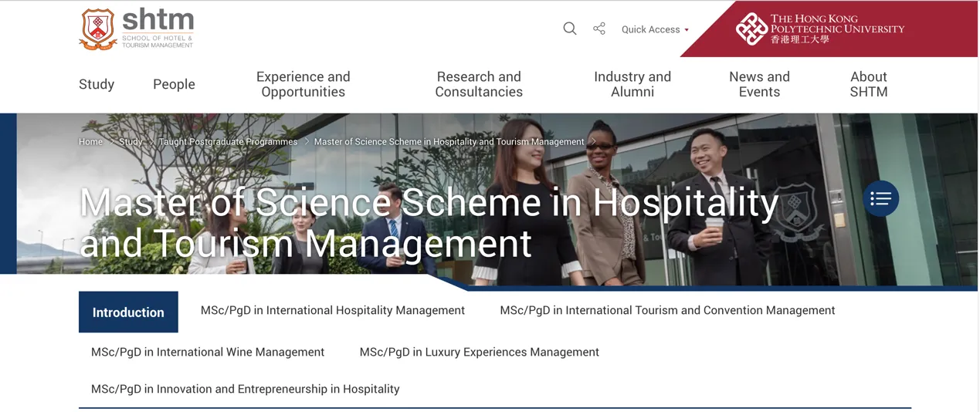Open the share icon in header
The image size is (980, 412).
tap(599, 29)
